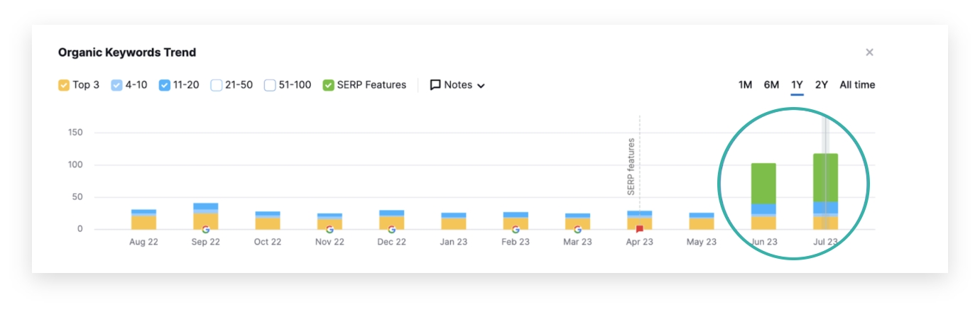Enable the 21-50 positions checkbox
Screen dimensions: 980x312
click(x=217, y=85)
